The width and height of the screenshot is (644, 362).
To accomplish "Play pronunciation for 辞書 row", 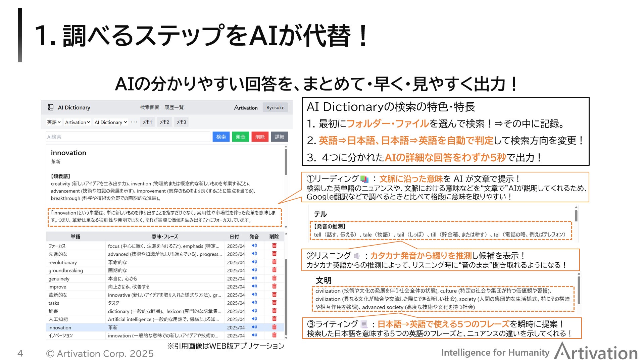I will [254, 311].
